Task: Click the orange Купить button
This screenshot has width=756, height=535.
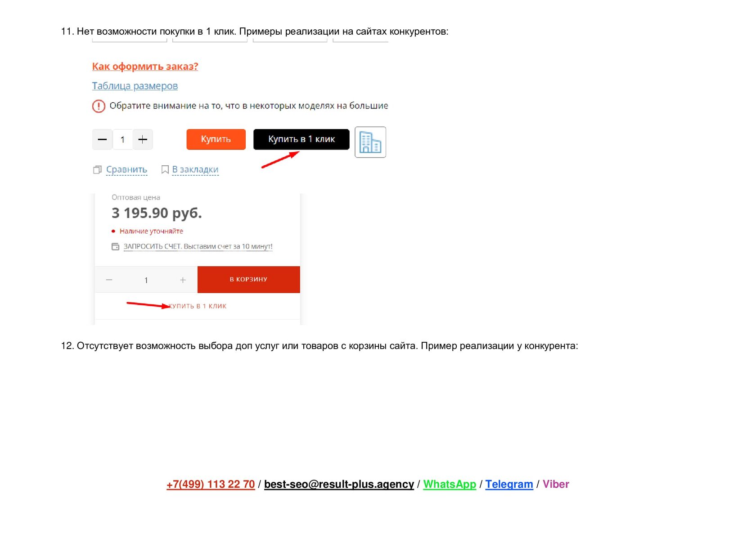Action: tap(216, 139)
